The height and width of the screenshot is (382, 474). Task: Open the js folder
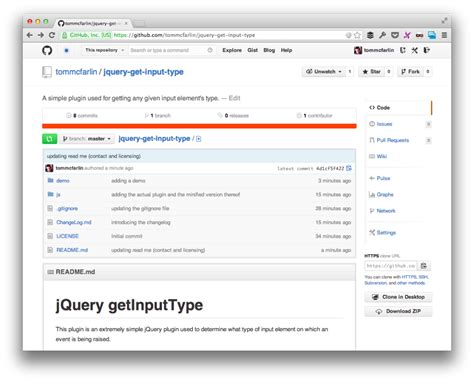point(58,195)
